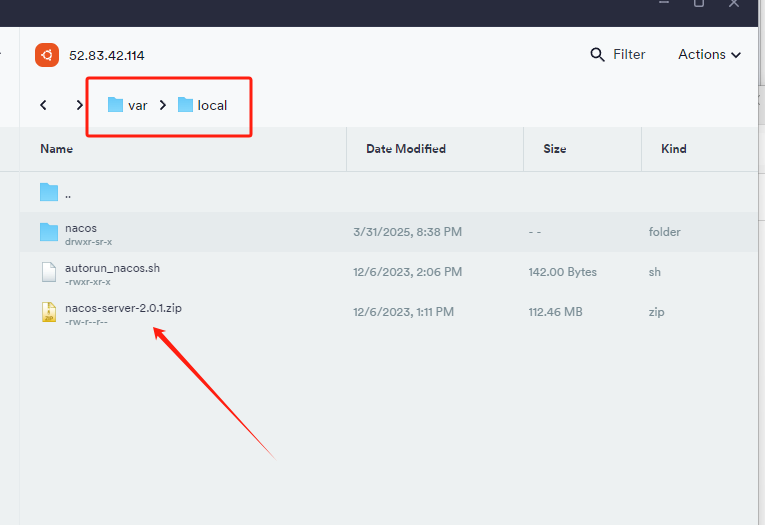Sort by the Size column header

coord(555,149)
